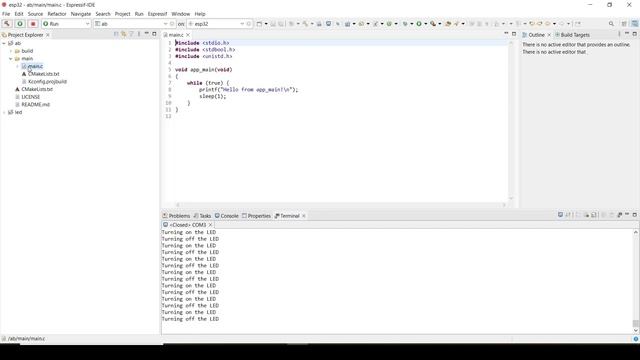This screenshot has height=360, width=640.
Task: Open the Source menu
Action: coord(35,14)
